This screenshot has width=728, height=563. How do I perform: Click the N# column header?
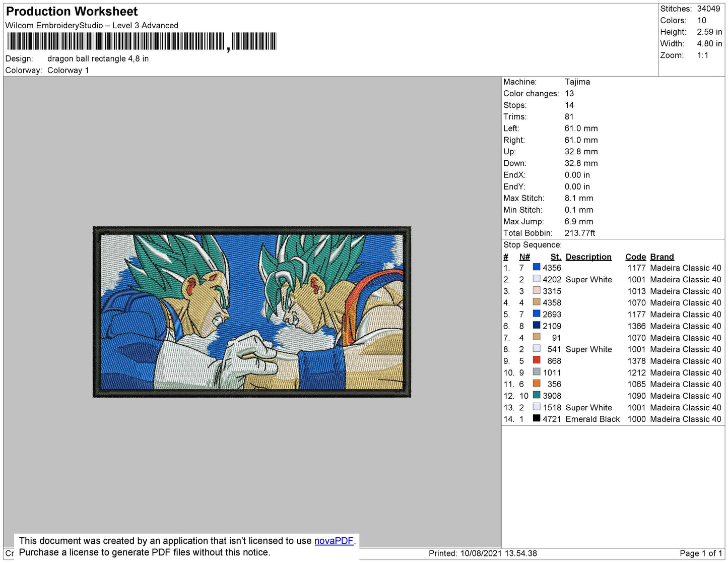click(x=524, y=257)
